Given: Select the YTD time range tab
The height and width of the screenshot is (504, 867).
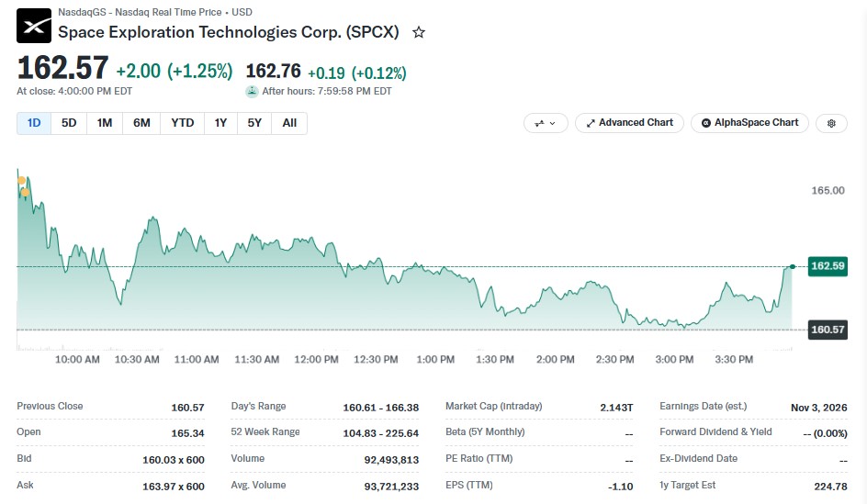Looking at the screenshot, I should coord(183,123).
